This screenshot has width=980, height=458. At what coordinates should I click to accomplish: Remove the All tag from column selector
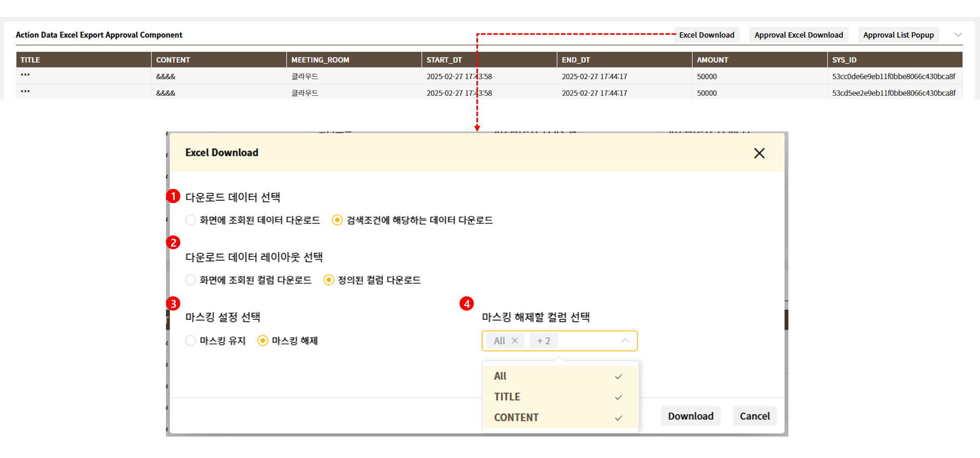pyautogui.click(x=515, y=341)
